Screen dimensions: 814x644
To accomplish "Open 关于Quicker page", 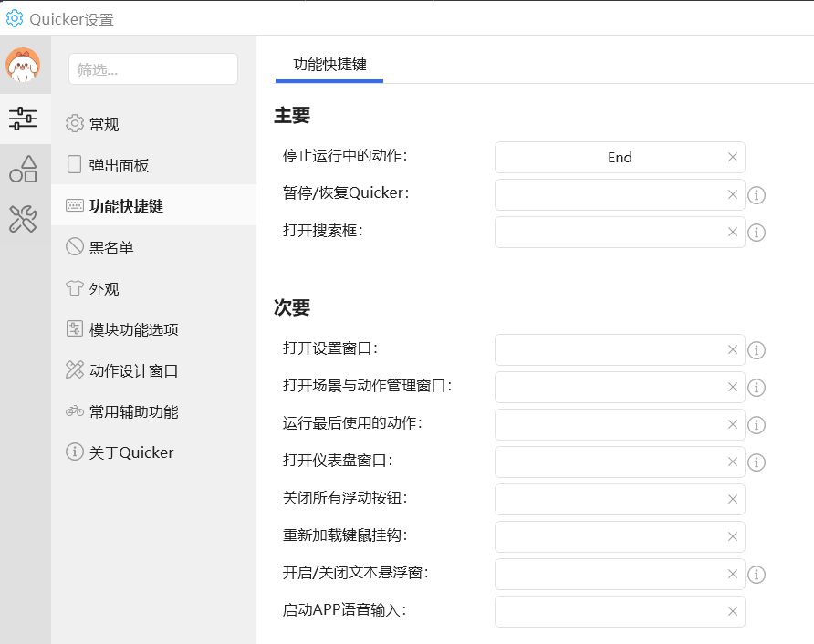I will pos(153,452).
